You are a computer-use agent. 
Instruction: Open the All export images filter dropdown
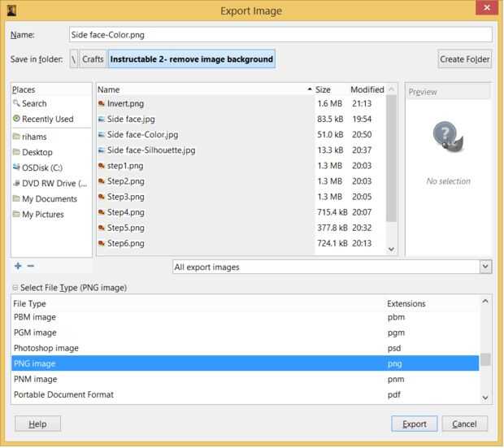[332, 267]
